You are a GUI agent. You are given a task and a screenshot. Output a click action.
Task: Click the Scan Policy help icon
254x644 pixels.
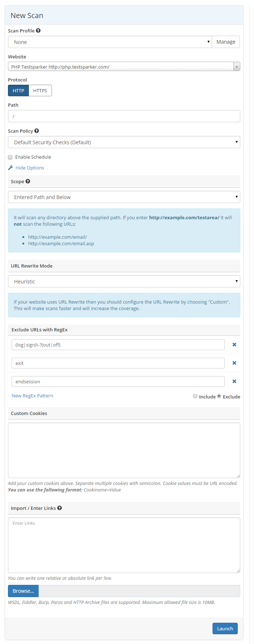click(36, 131)
